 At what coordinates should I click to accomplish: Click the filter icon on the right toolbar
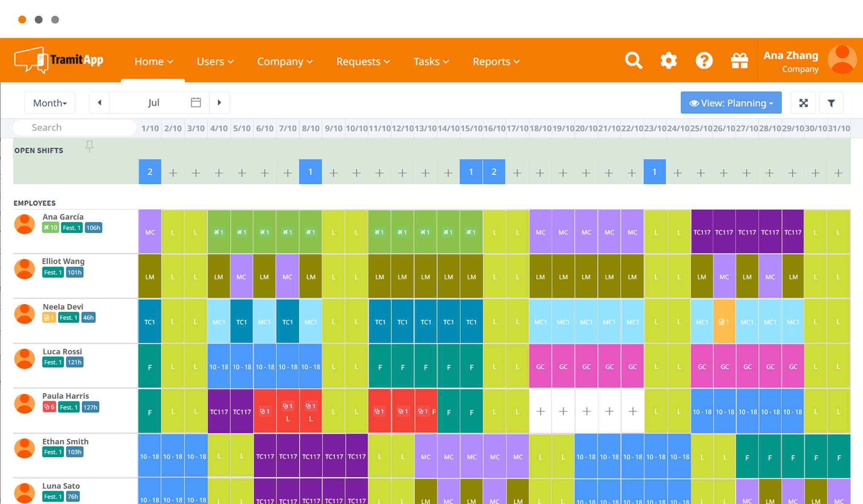(x=832, y=103)
